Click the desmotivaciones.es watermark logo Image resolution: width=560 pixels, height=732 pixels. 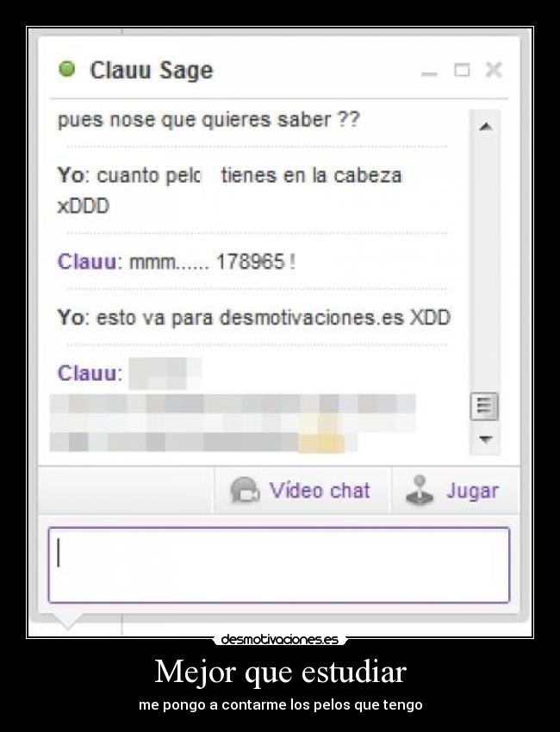click(279, 639)
